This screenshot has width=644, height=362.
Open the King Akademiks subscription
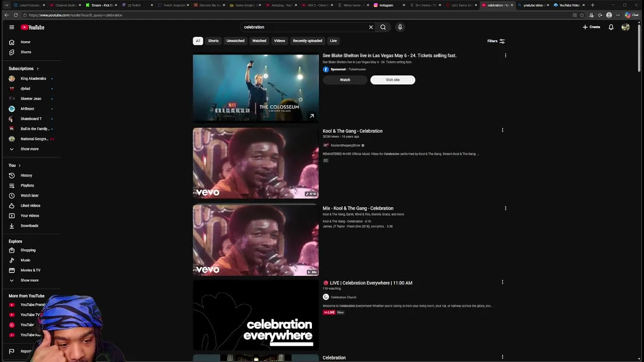[34, 78]
